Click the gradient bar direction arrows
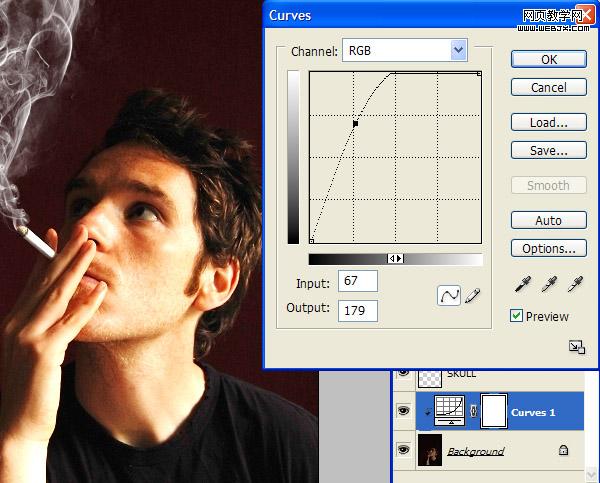 (395, 259)
